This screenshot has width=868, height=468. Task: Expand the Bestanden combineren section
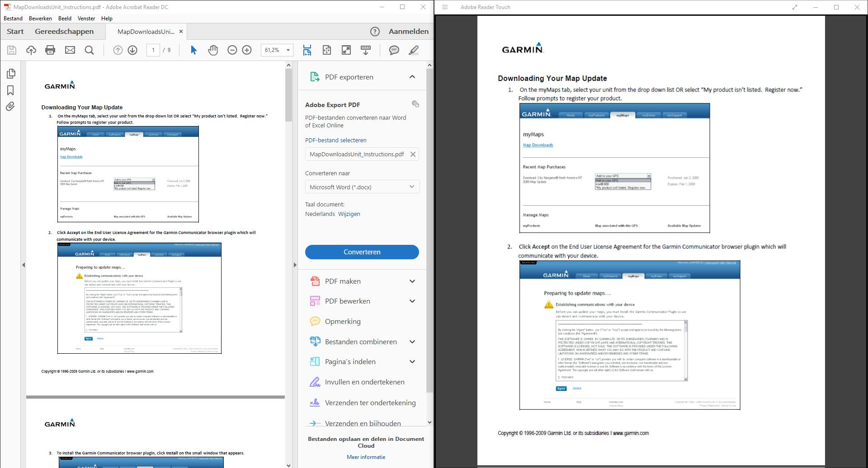412,342
